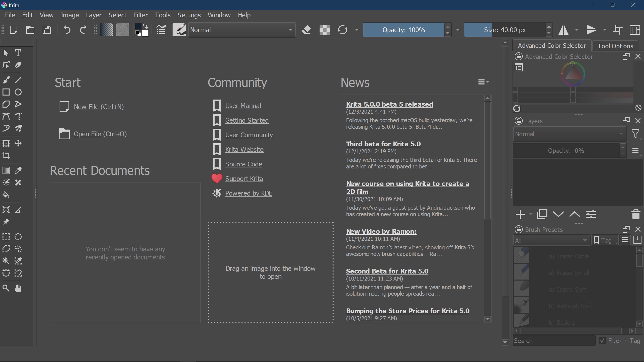Pick the Fill tool
The image size is (644, 362).
(x=6, y=195)
